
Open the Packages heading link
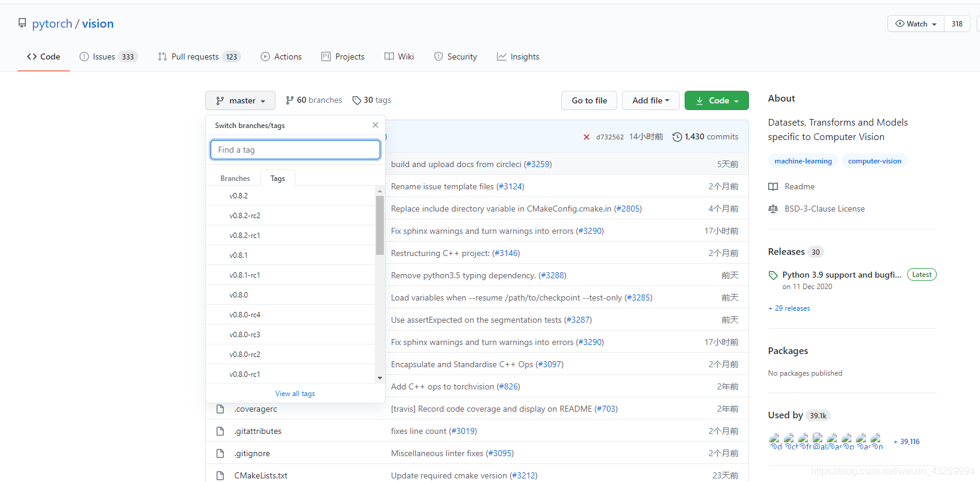click(788, 351)
